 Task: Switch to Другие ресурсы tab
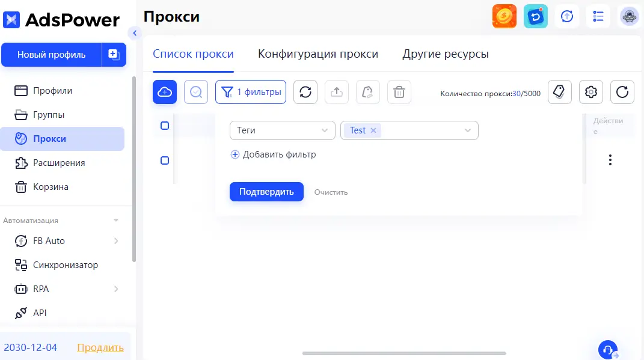446,53
